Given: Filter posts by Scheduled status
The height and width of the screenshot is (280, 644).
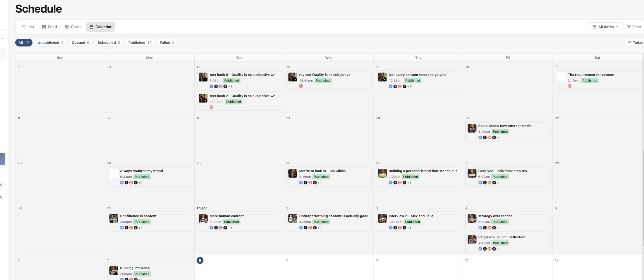Looking at the screenshot, I should click(109, 43).
